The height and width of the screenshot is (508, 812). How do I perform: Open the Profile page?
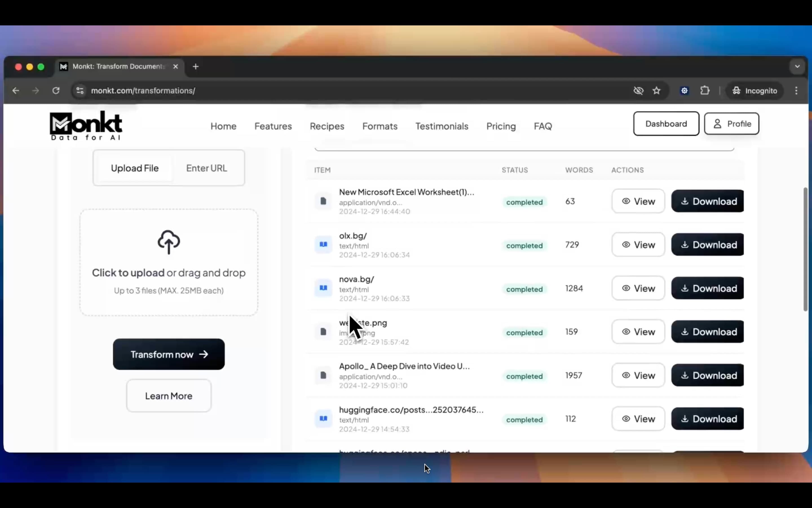point(731,124)
